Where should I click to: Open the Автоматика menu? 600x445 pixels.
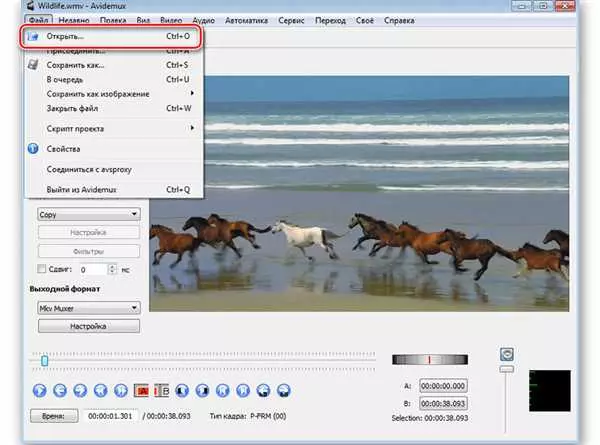(x=246, y=20)
